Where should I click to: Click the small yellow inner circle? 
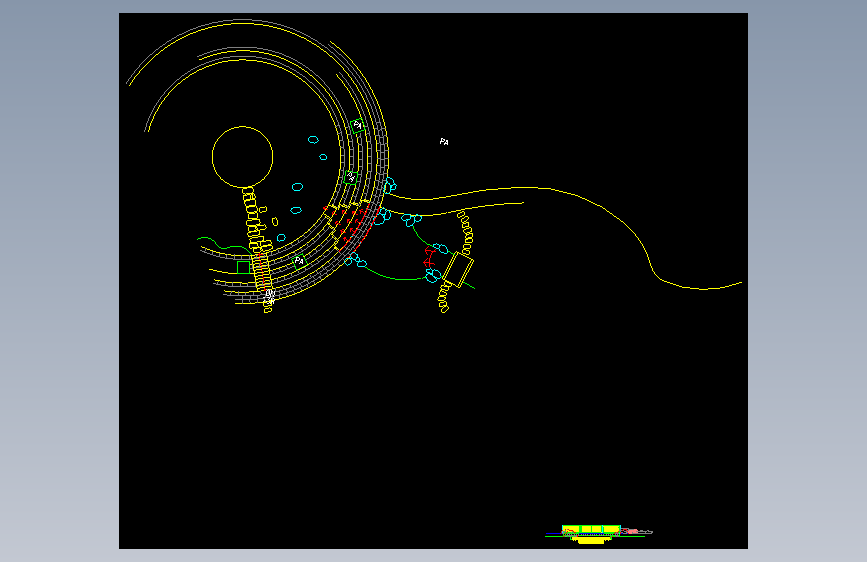tap(242, 157)
